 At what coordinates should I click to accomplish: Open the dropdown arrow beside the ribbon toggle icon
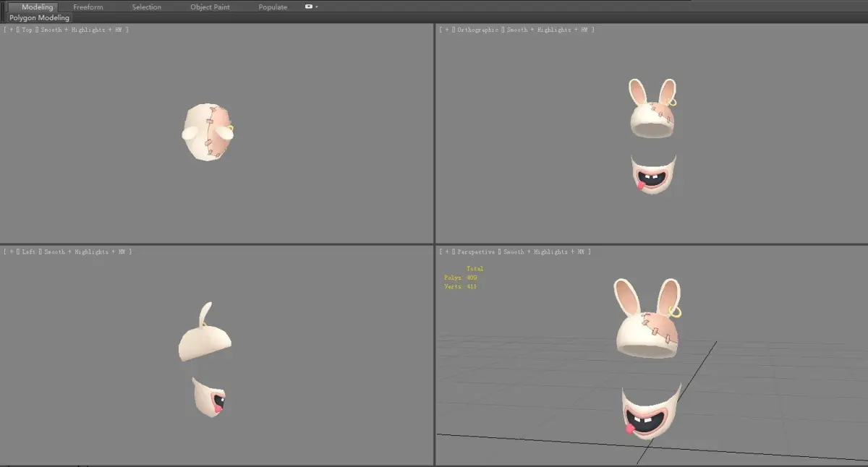pos(317,7)
